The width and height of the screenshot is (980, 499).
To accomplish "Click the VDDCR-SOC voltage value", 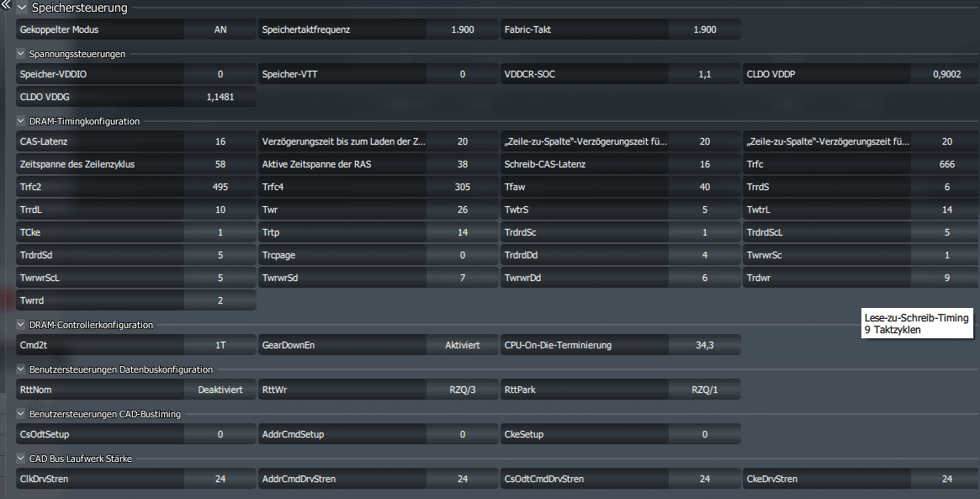I will (705, 74).
